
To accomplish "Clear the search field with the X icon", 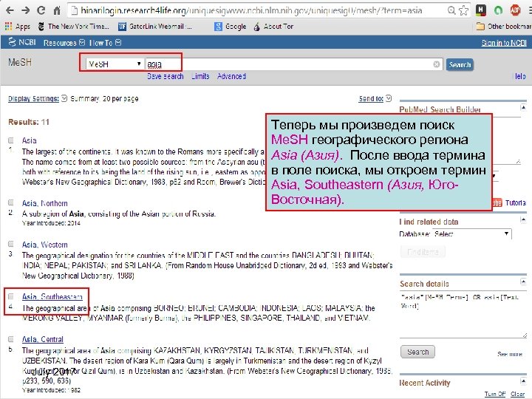I will pyautogui.click(x=437, y=64).
